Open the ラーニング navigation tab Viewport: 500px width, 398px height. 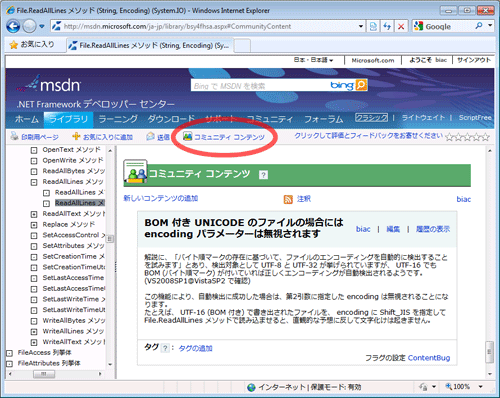[118, 119]
